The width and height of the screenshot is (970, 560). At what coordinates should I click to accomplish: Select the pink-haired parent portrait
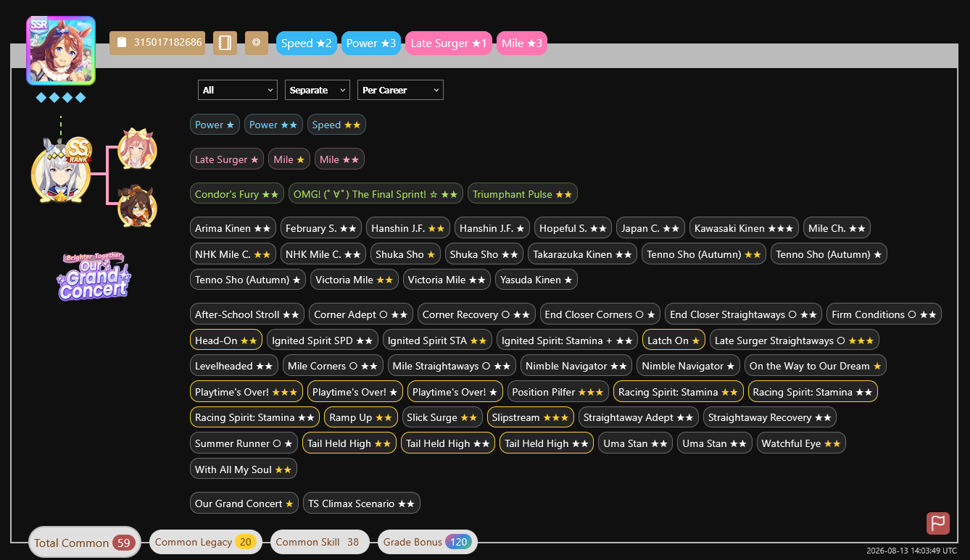[x=137, y=149]
